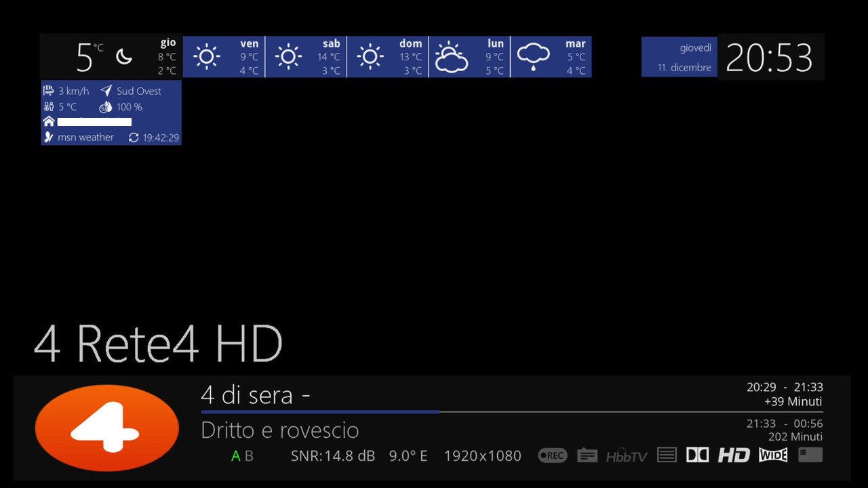Click the grey tuner B indicator
This screenshot has height=488, width=868.
249,456
